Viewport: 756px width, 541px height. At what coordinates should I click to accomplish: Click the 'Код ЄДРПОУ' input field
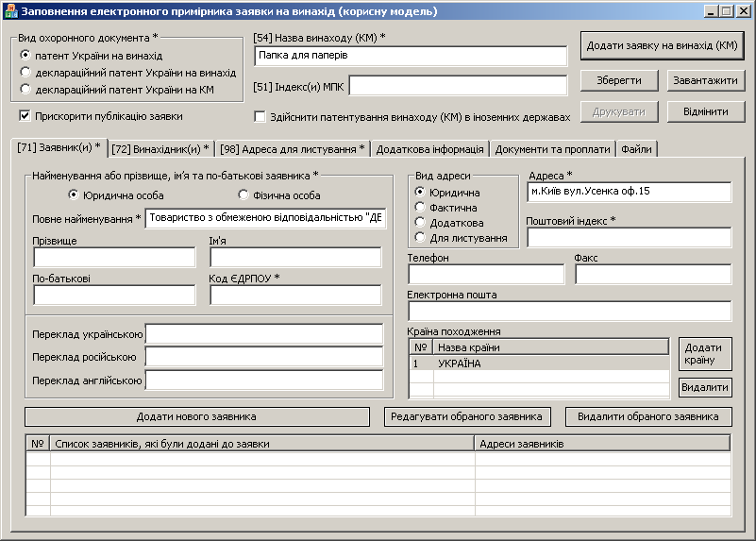295,295
